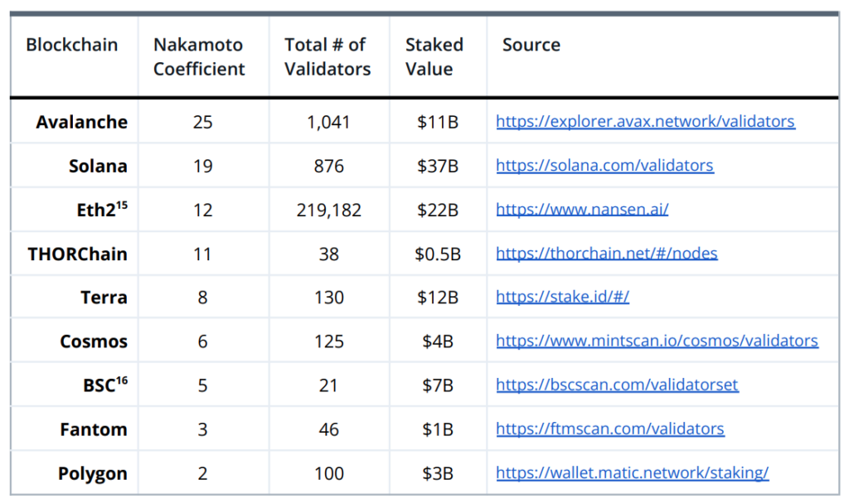Select the "BSC" row label
849x504 pixels.
coord(105,385)
